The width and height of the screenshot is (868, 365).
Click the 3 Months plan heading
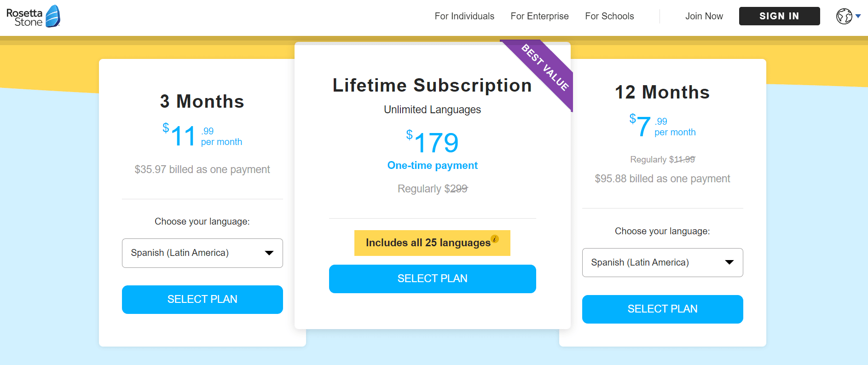point(202,102)
